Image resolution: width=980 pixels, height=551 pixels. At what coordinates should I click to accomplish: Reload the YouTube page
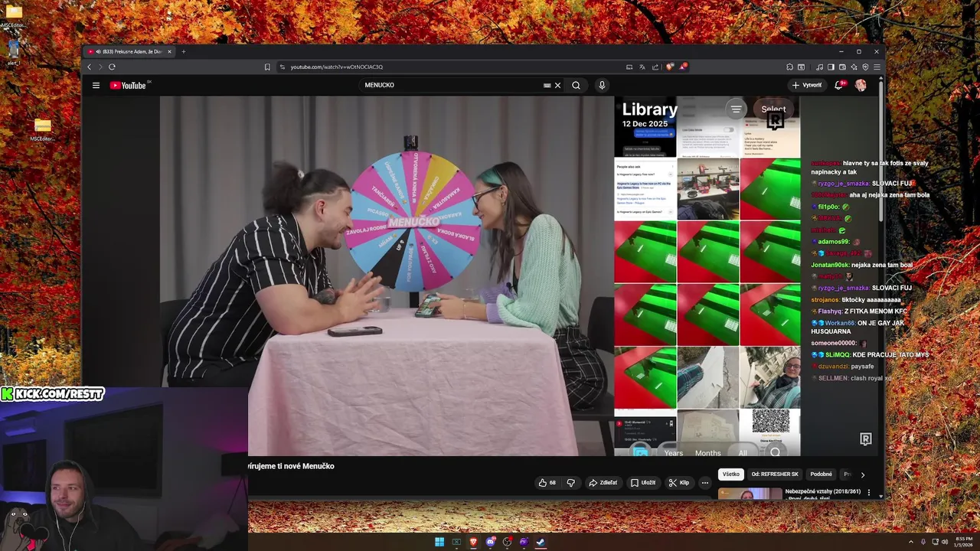112,67
